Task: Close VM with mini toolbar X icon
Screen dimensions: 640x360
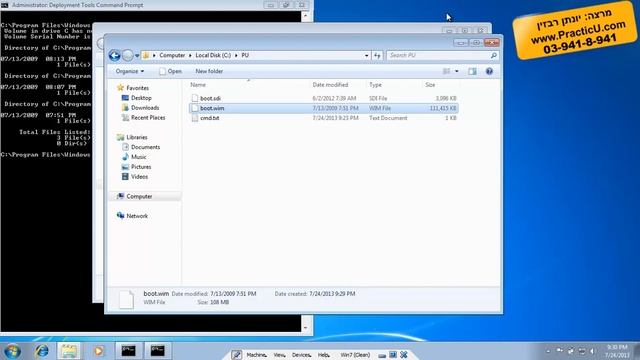Action: (403, 355)
